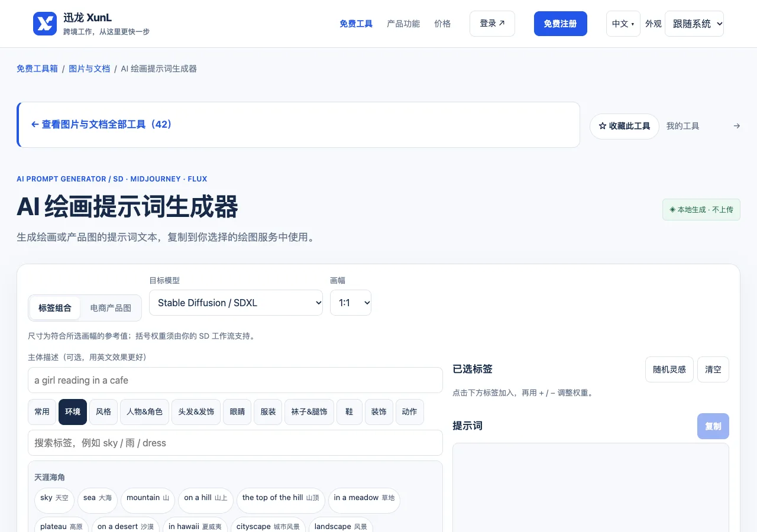Viewport: 757px width, 532px height.
Task: Click the 复制 copy prompt button
Action: (713, 426)
